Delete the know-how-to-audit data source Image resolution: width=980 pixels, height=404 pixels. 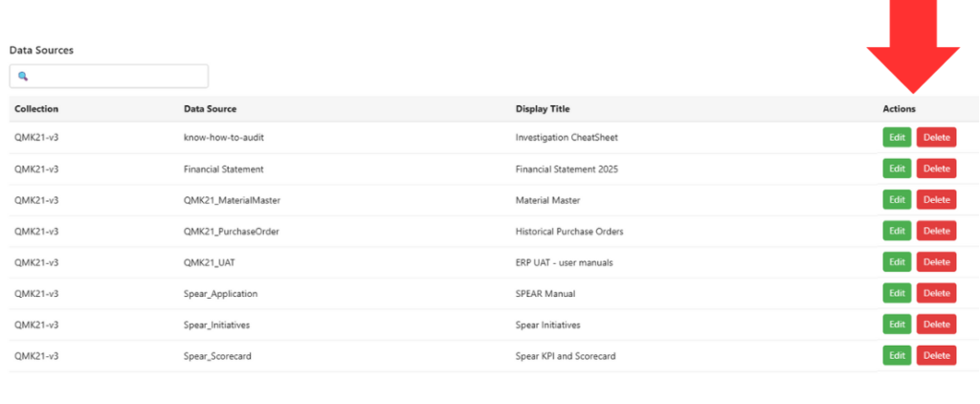[936, 138]
